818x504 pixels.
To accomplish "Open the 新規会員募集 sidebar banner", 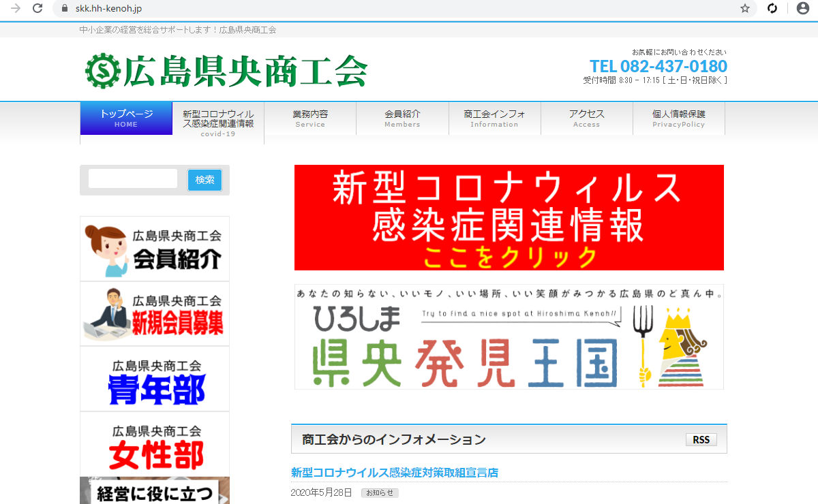I will [x=155, y=314].
